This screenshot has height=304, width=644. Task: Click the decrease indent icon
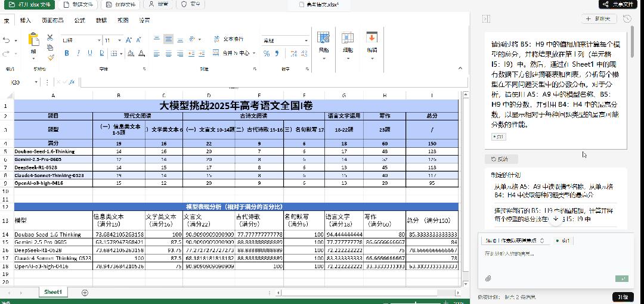pyautogui.click(x=191, y=54)
